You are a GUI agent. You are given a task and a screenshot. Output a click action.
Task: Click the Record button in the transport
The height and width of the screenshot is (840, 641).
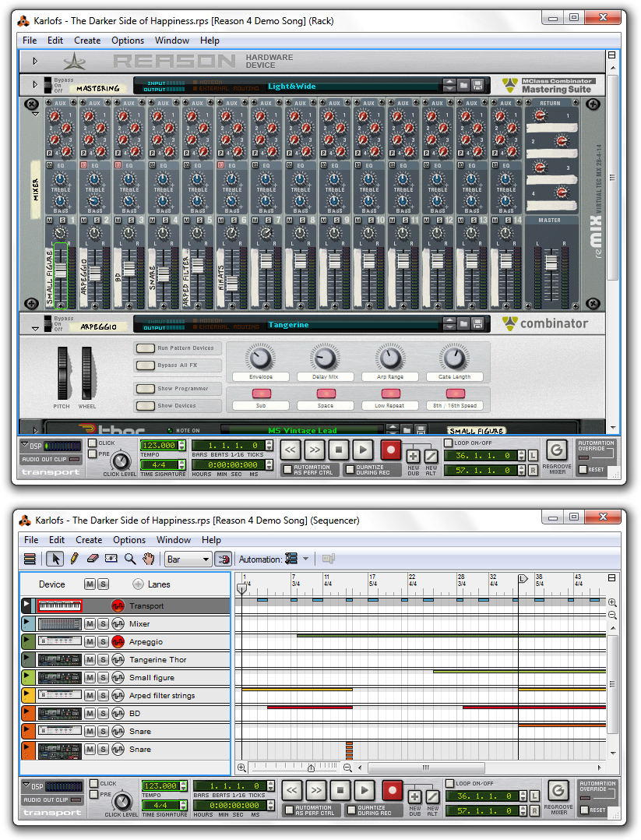(x=389, y=450)
